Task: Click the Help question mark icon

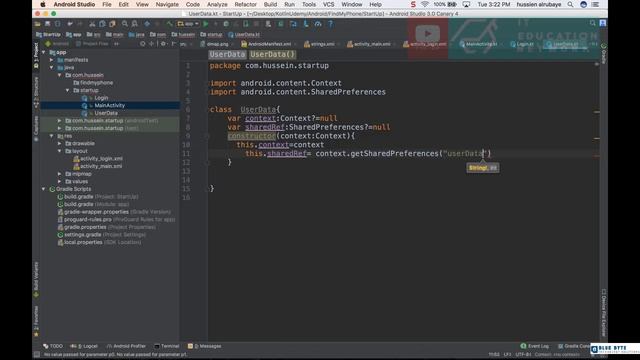Action: tap(330, 24)
